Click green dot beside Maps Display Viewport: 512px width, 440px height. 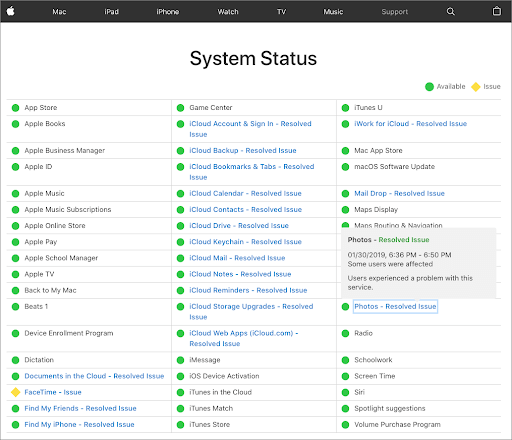345,210
